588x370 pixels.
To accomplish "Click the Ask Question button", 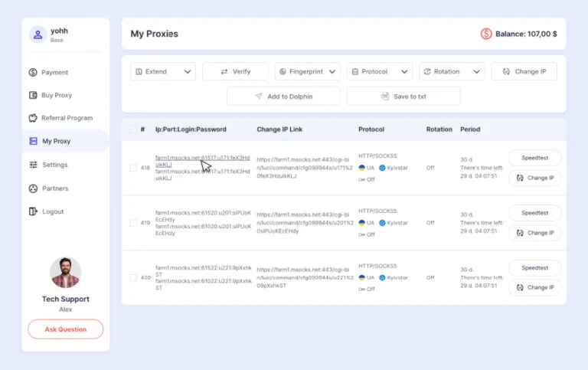I will (x=66, y=329).
